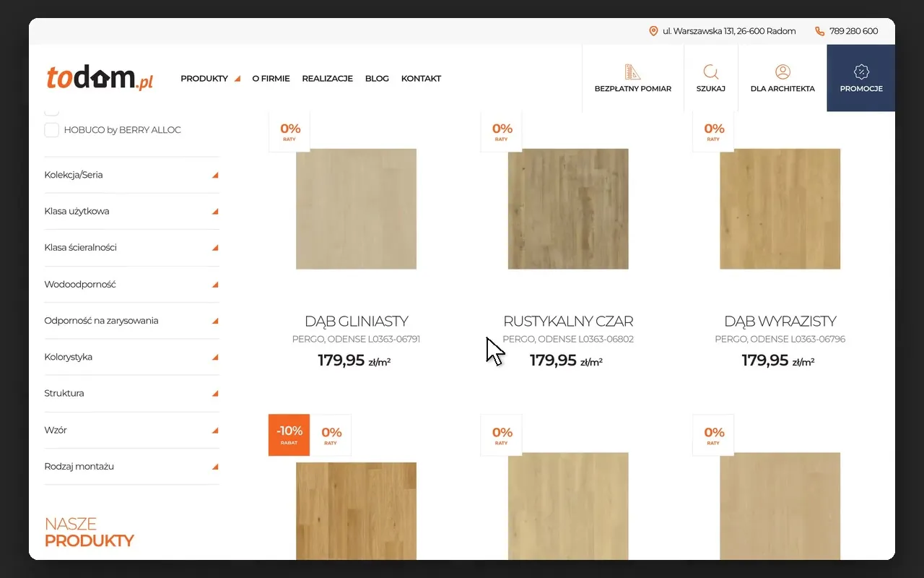Expand the Wodoodporność filter
This screenshot has width=924, height=578.
[x=131, y=284]
